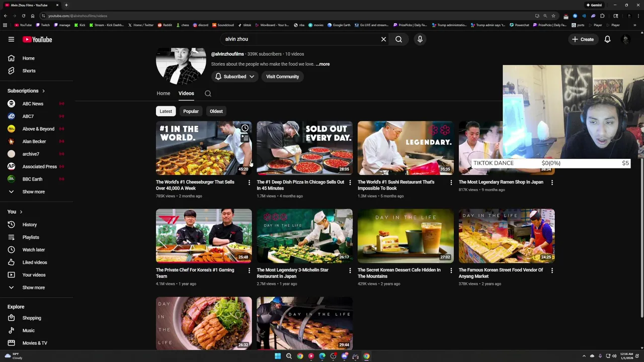644x362 pixels.
Task: Add Cheeseburger video to Watch later
Action: pos(245,128)
